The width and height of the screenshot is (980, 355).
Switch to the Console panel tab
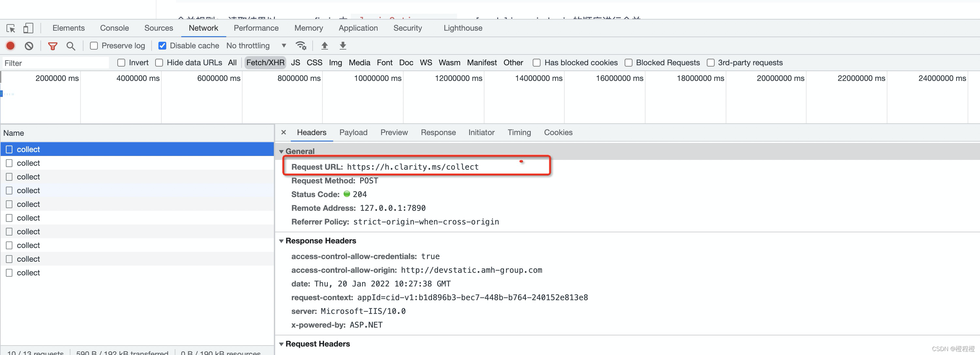114,28
